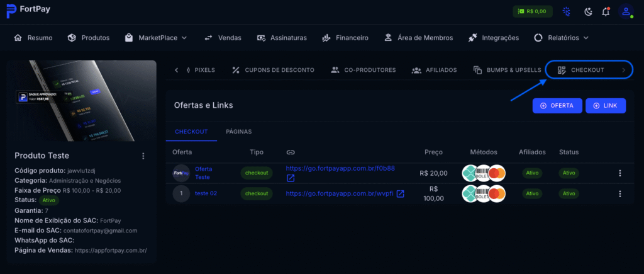
Task: Expand the Relatórios dropdown menu
Action: pyautogui.click(x=561, y=38)
